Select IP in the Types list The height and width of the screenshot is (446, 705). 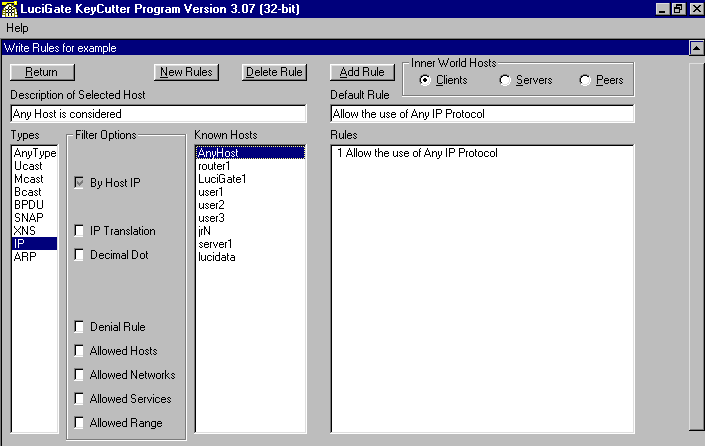point(35,244)
